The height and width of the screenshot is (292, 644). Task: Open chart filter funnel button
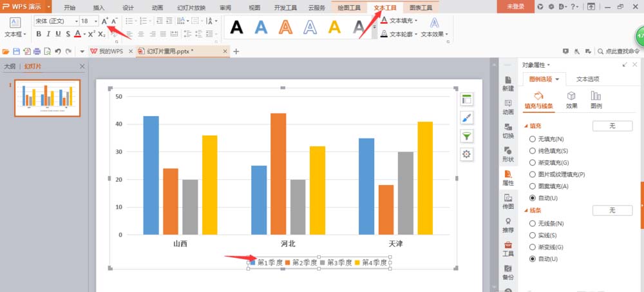[466, 136]
